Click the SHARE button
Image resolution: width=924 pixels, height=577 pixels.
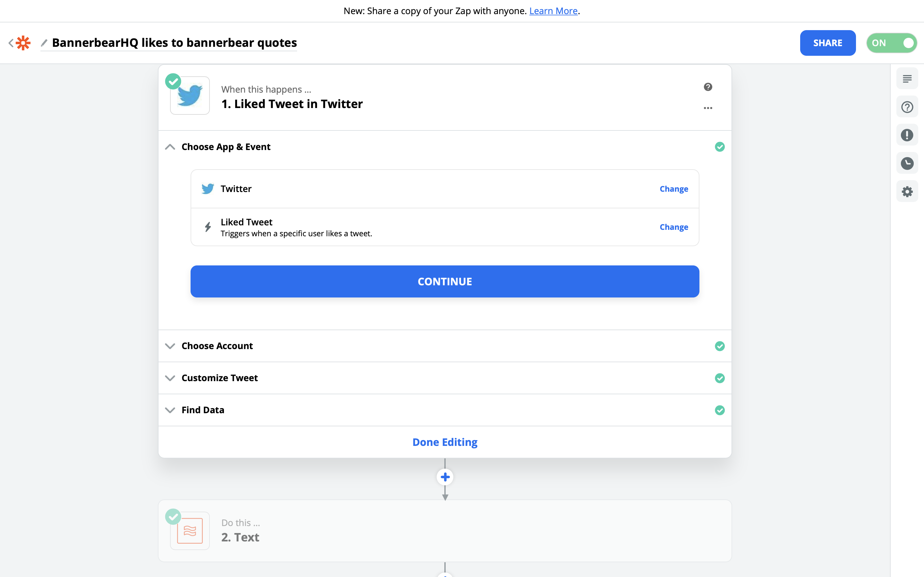(x=827, y=43)
